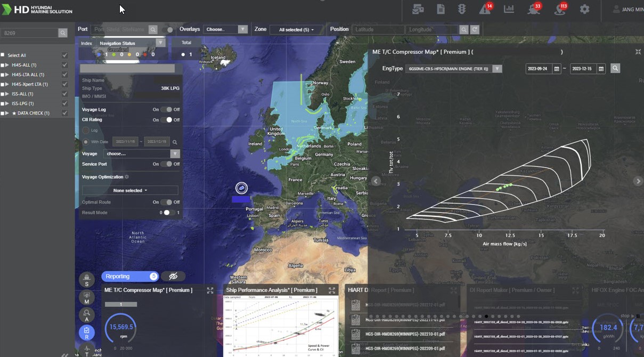Go to next panel with right arrow
The width and height of the screenshot is (644, 357).
click(638, 181)
